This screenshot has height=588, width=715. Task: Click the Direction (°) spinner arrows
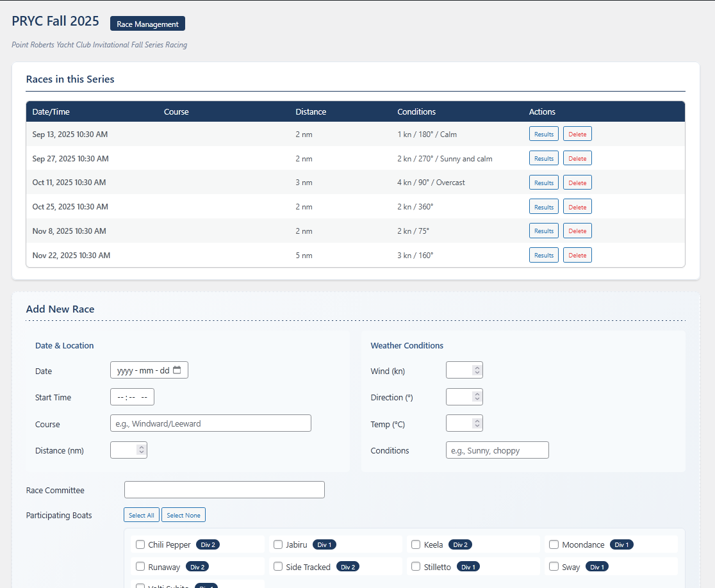click(x=477, y=397)
